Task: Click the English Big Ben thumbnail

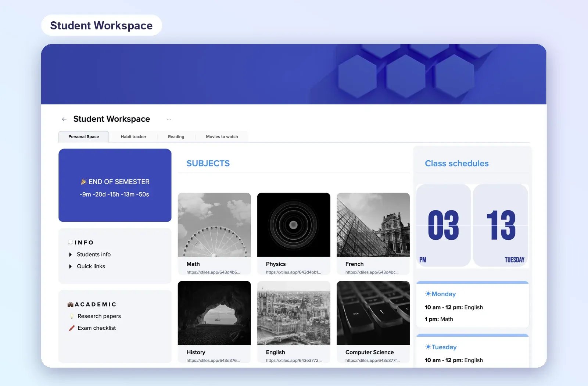Action: [294, 313]
